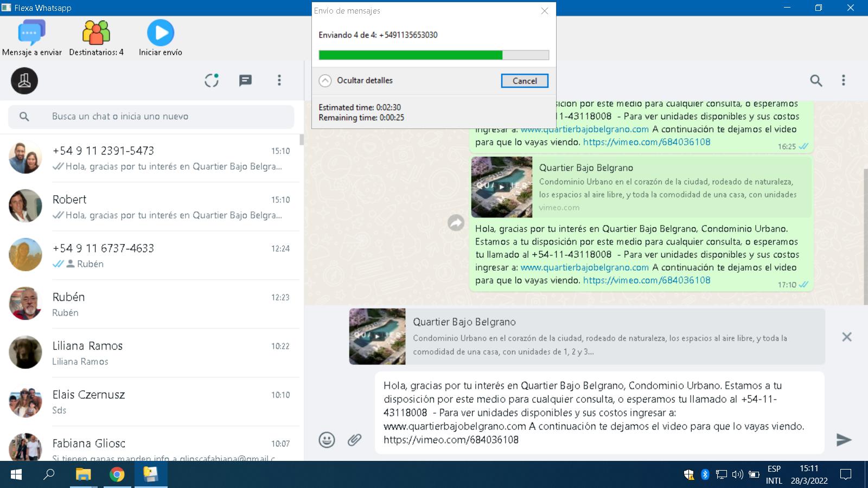Open the taskbar clock and date

809,475
